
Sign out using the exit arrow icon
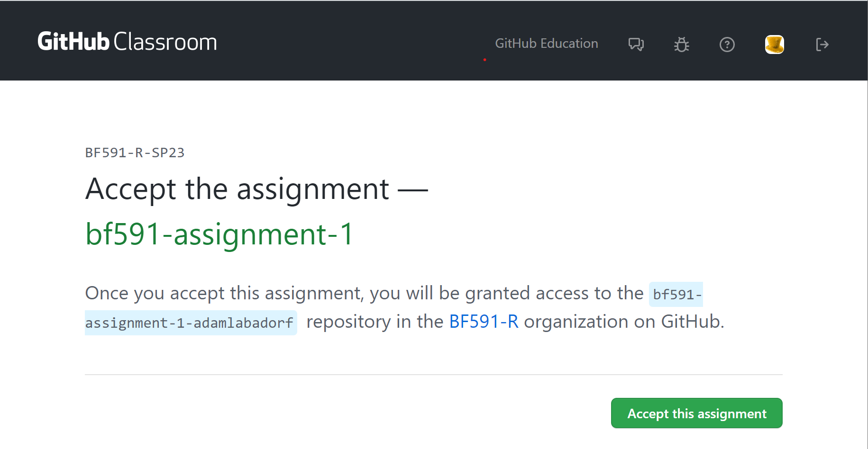tap(822, 45)
